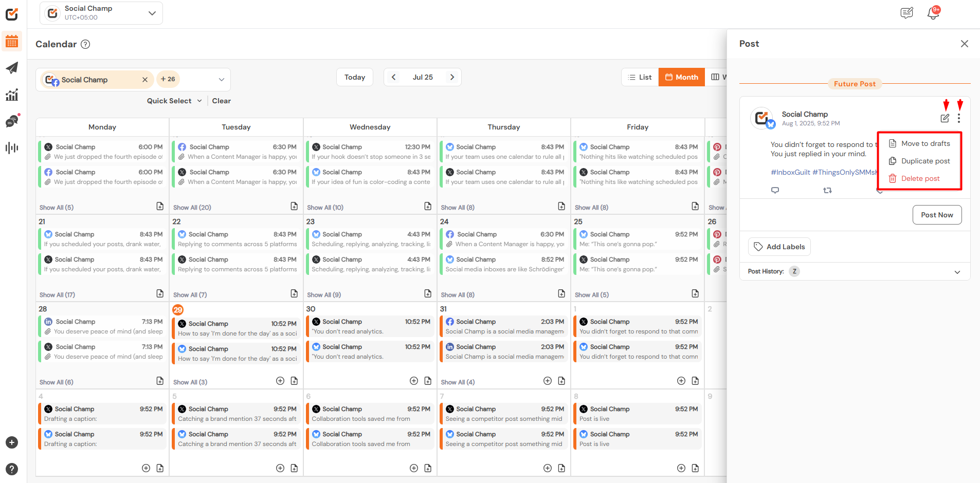Add note on Monday first week
This screenshot has width=980, height=483.
(160, 206)
